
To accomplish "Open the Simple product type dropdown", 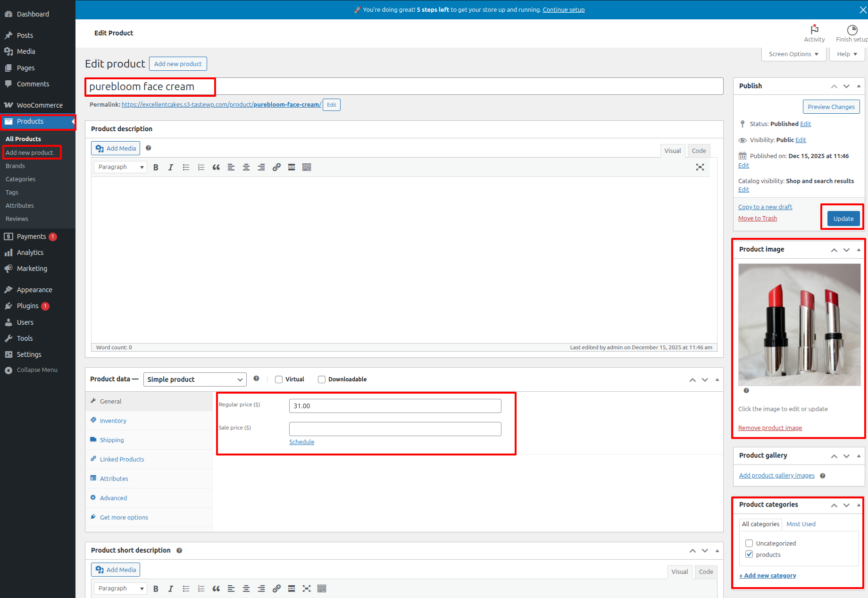I will [195, 379].
